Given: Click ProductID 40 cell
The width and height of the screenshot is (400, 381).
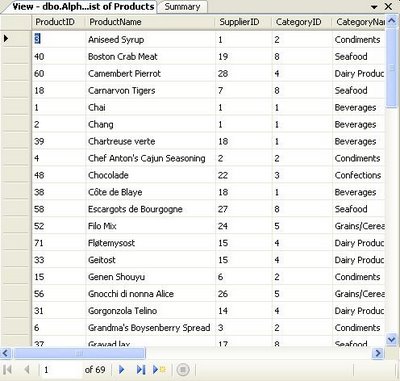Looking at the screenshot, I should pyautogui.click(x=59, y=56).
